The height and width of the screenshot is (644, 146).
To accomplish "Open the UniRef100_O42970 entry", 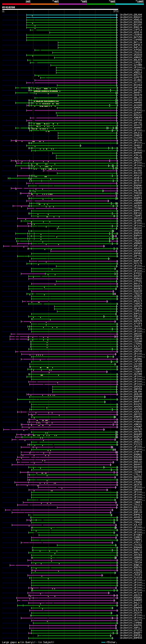I will [x=131, y=613].
